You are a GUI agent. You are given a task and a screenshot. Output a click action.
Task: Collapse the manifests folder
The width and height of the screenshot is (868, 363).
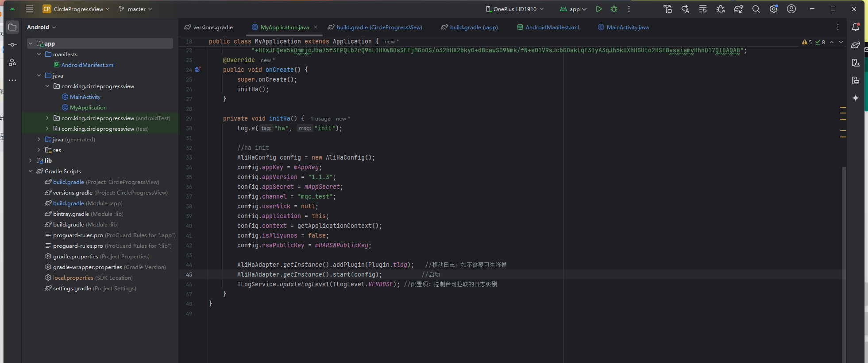(39, 54)
